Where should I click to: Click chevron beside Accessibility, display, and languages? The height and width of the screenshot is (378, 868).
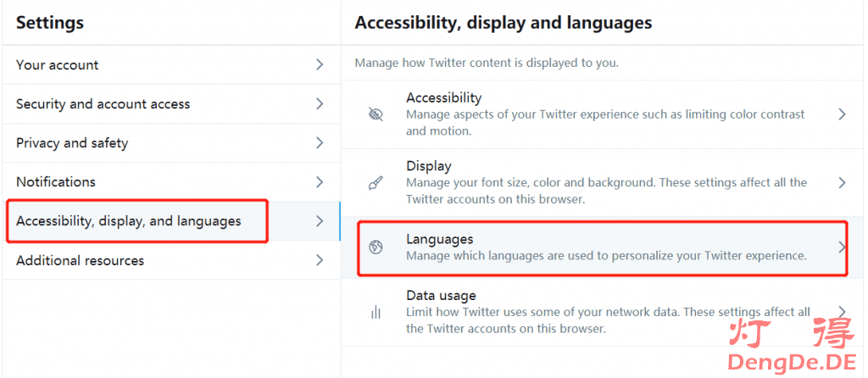point(320,221)
